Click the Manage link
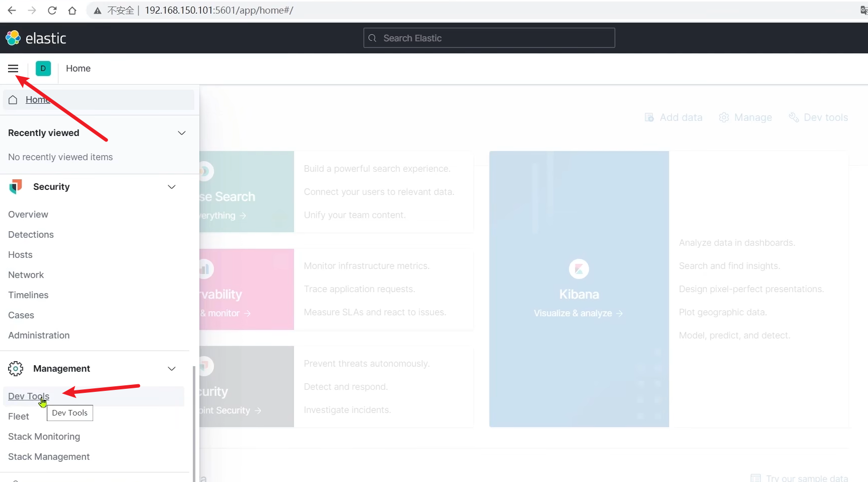Image resolution: width=868 pixels, height=482 pixels. point(746,117)
